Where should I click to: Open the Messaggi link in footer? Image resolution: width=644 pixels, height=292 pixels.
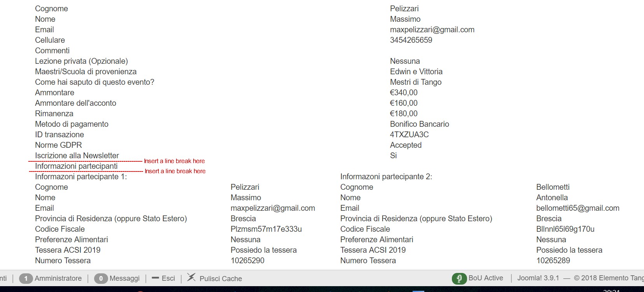(124, 278)
